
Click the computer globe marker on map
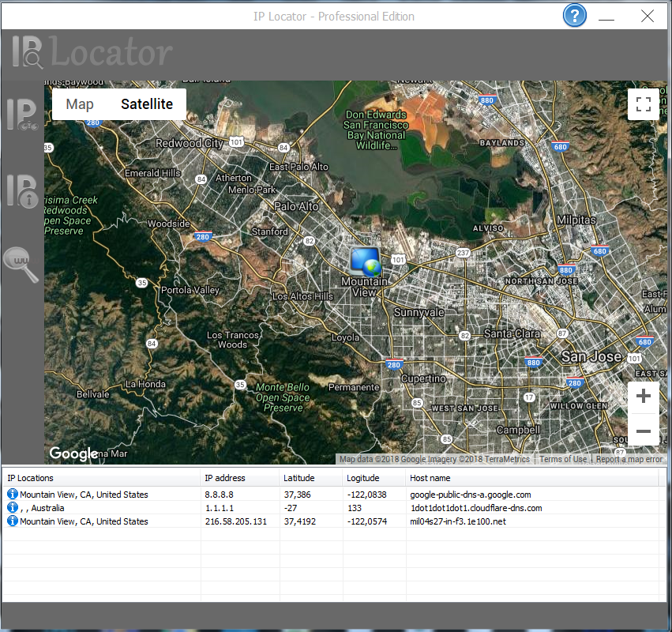coord(365,261)
